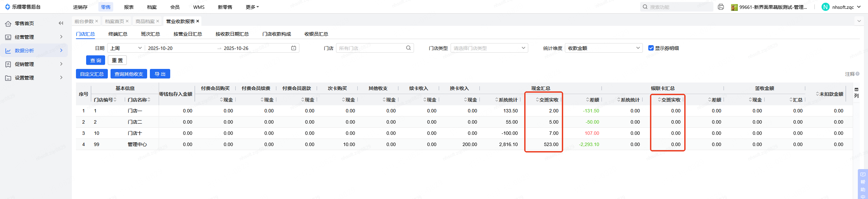Viewport: 868px width, 199px height.
Task: Click the store logo thumbnail icon
Action: [x=734, y=7]
